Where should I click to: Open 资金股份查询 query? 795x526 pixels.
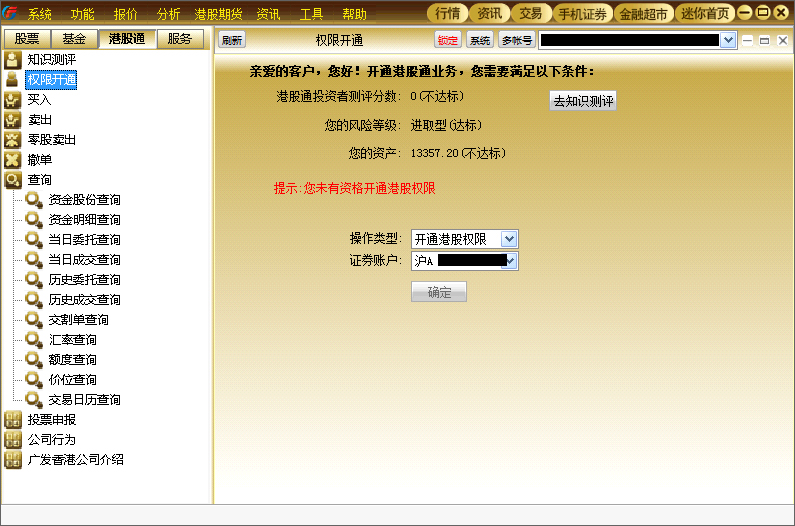click(84, 200)
